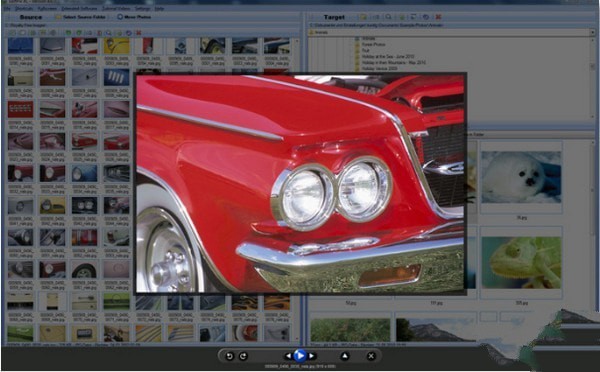Image resolution: width=600 pixels, height=372 pixels.
Task: Open the white seal pup thumbnail
Action: click(521, 177)
